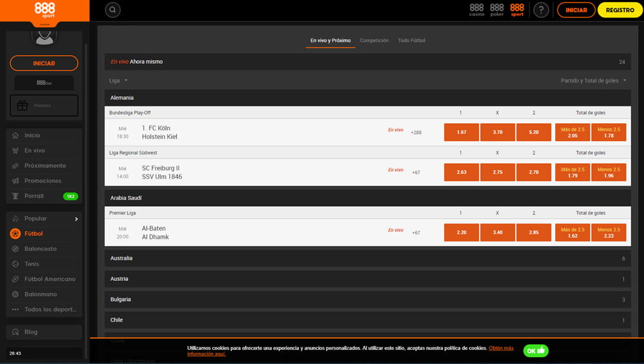Screen dimensions: 644x364
Task: Click the 888sport logo
Action: coord(45,10)
